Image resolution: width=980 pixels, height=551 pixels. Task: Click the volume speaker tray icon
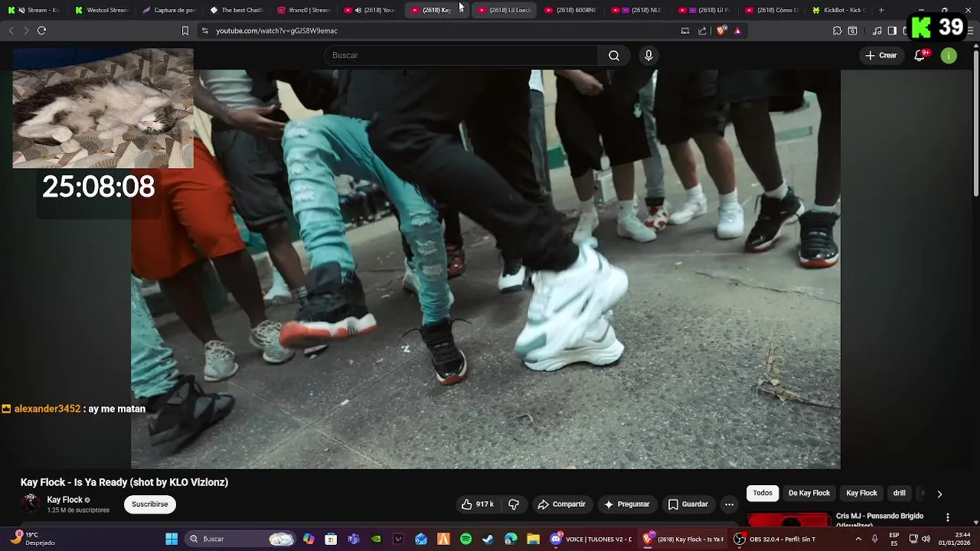point(926,539)
